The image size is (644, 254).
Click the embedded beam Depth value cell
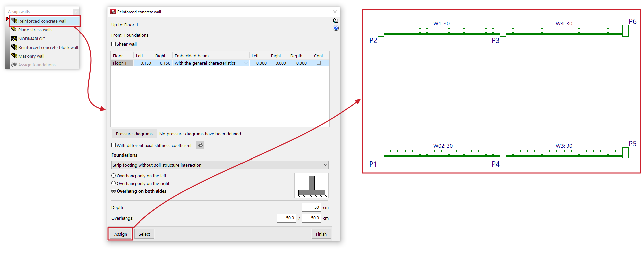point(299,63)
